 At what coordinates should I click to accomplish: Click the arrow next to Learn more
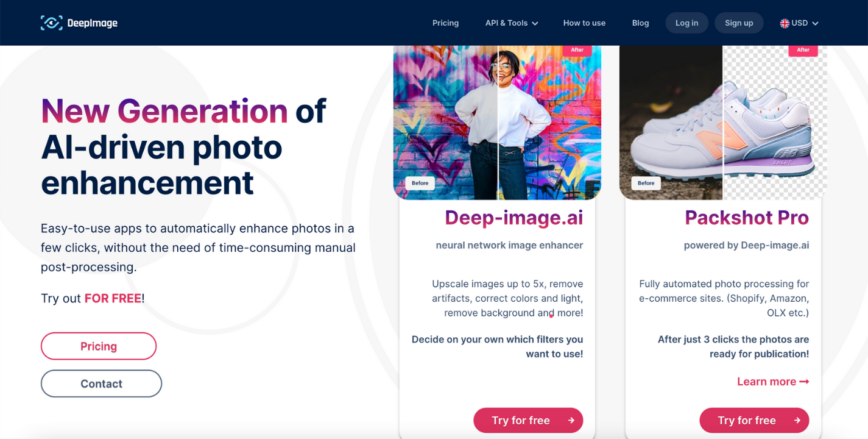(804, 382)
